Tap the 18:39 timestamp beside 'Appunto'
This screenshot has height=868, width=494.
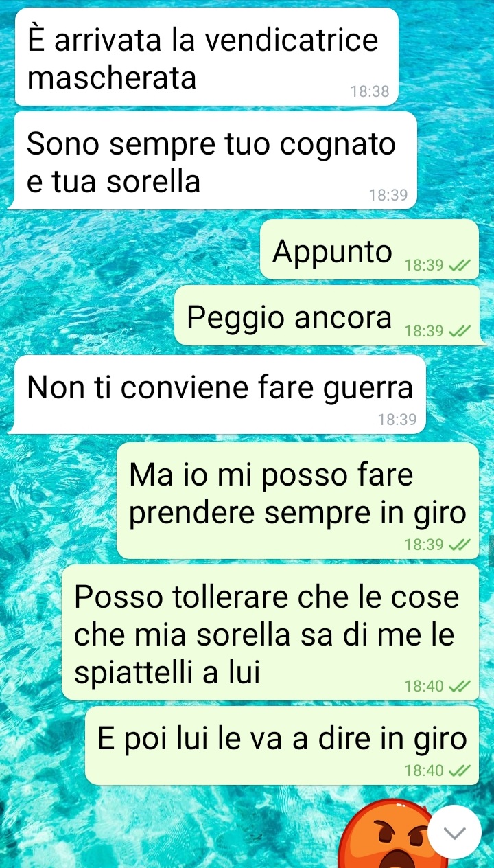424,265
